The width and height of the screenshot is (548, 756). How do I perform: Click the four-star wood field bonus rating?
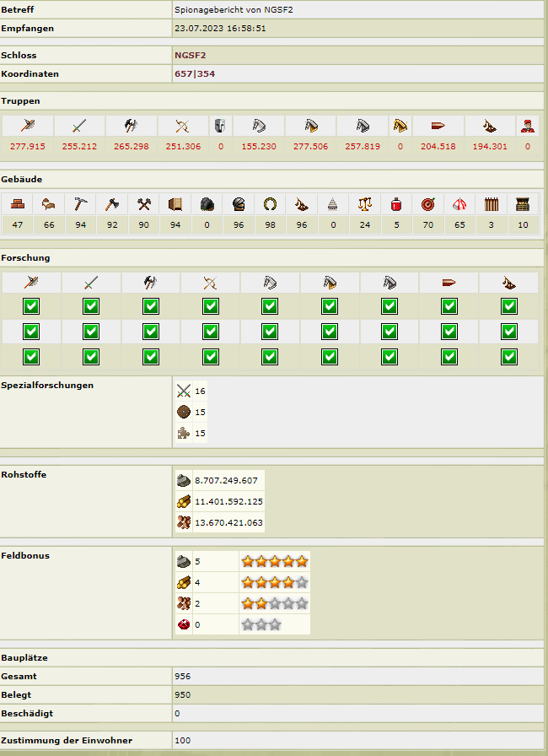tap(275, 582)
